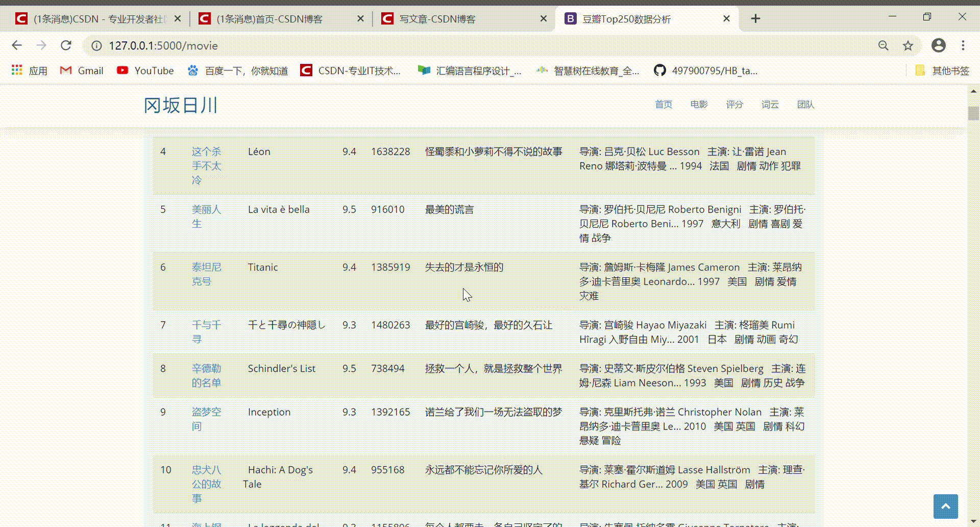Select the quote 最美的谎言
Screen dimensions: 980x527
coord(449,209)
